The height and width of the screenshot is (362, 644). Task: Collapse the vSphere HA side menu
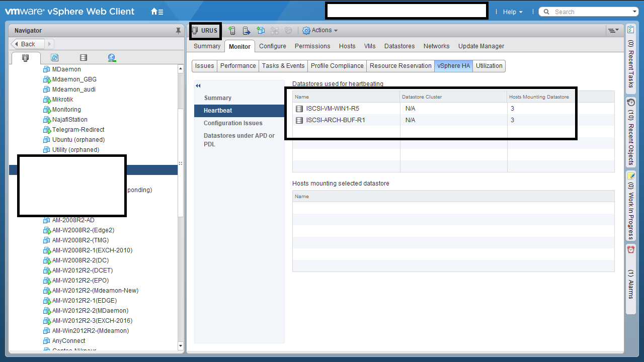(x=198, y=86)
